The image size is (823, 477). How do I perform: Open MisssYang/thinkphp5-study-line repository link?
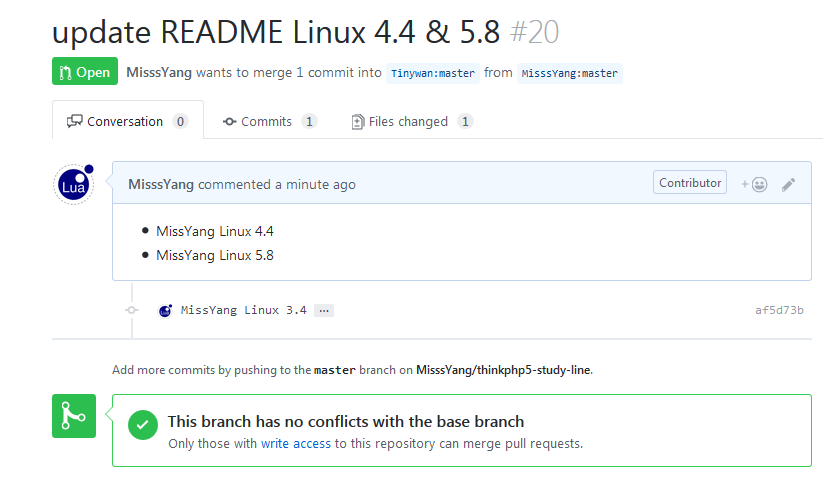(503, 370)
